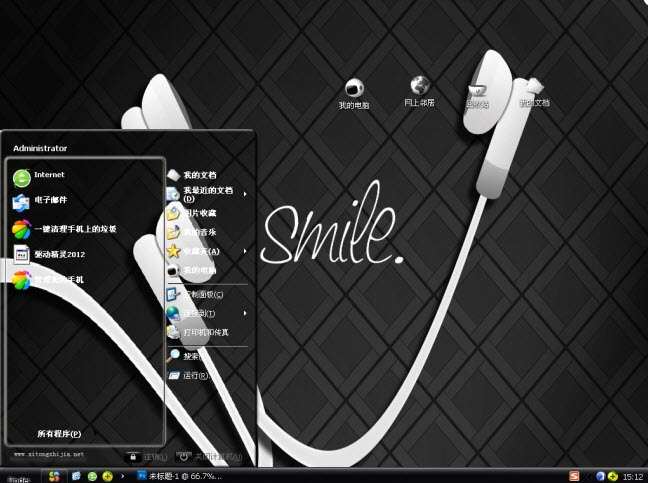This screenshot has width=648, height=483.
Task: Open the 回收站 recycle bin desktop icon
Action: coord(477,94)
